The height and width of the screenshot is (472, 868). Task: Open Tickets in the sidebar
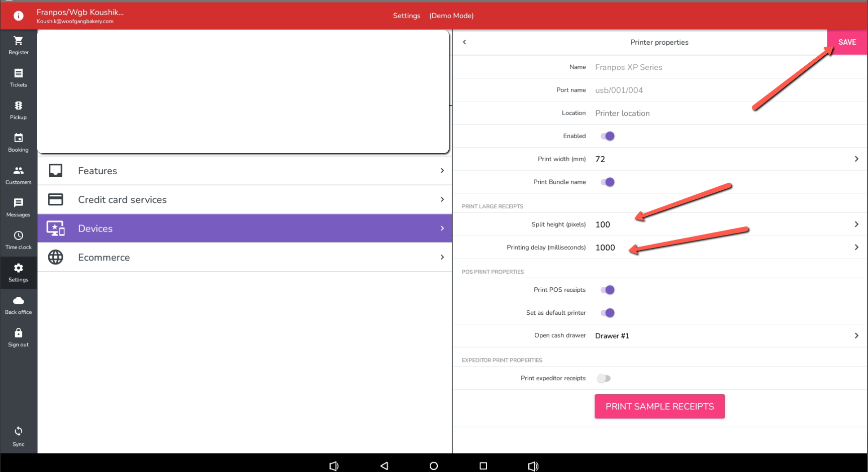click(19, 74)
